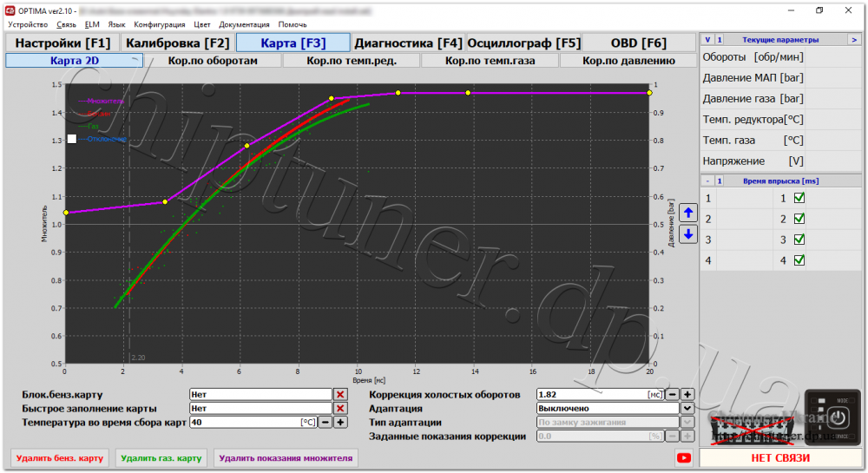Uncheck injector 4 checkbox
868x473 pixels.
tap(799, 260)
